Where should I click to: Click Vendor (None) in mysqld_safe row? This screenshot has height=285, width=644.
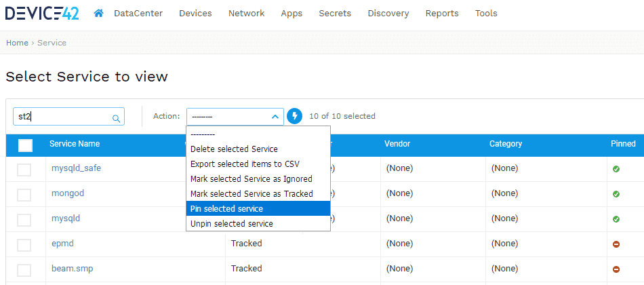[x=400, y=168]
